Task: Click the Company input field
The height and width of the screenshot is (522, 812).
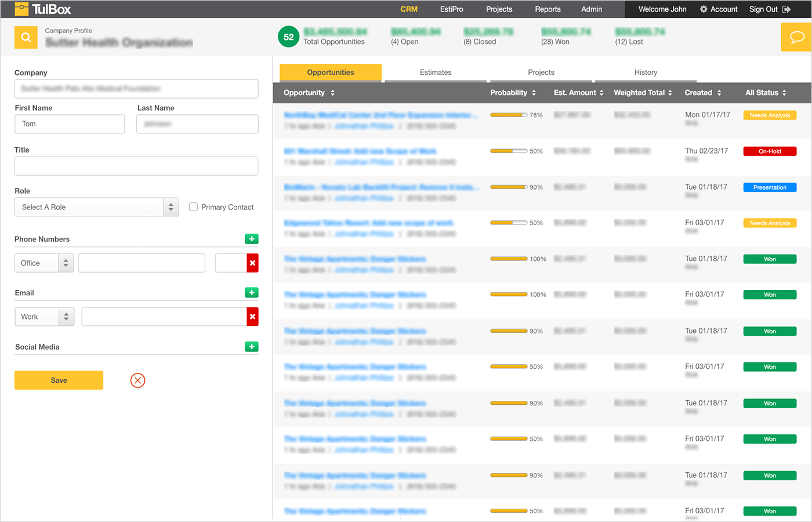Action: (x=136, y=89)
